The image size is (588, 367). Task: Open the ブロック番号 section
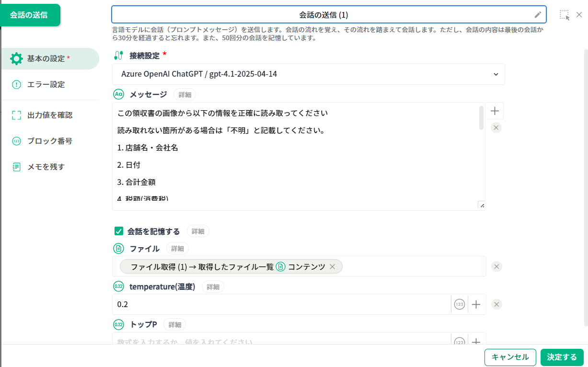coord(49,141)
